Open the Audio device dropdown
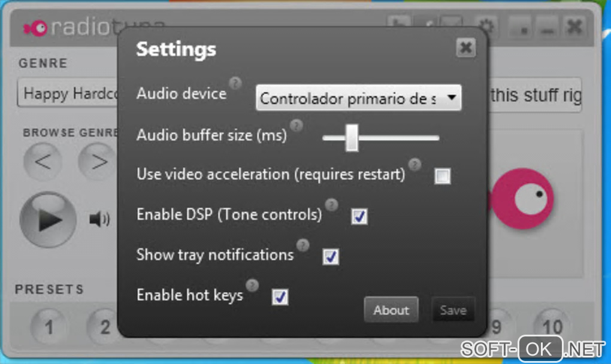Viewport: 611px width, 364px height. click(x=358, y=98)
